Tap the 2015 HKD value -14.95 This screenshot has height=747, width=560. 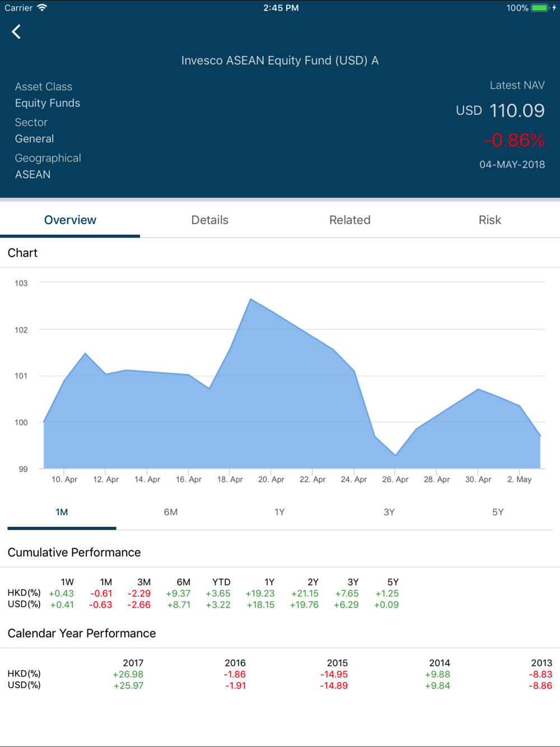334,675
